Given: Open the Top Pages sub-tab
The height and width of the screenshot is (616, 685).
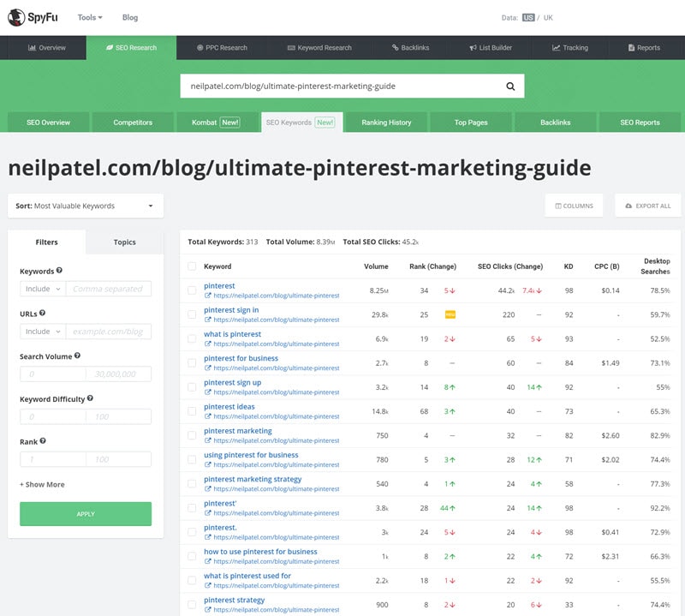Looking at the screenshot, I should (471, 123).
